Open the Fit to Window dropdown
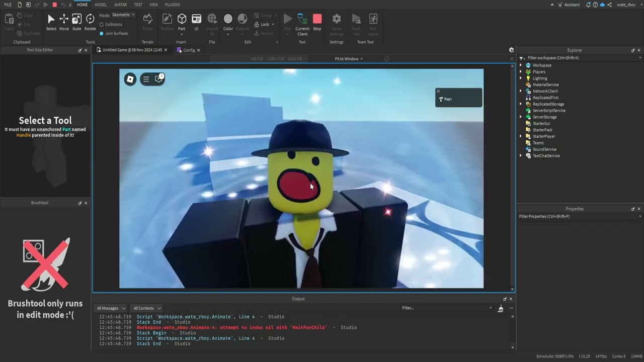Screen dimensions: 644x362 [x=349, y=59]
